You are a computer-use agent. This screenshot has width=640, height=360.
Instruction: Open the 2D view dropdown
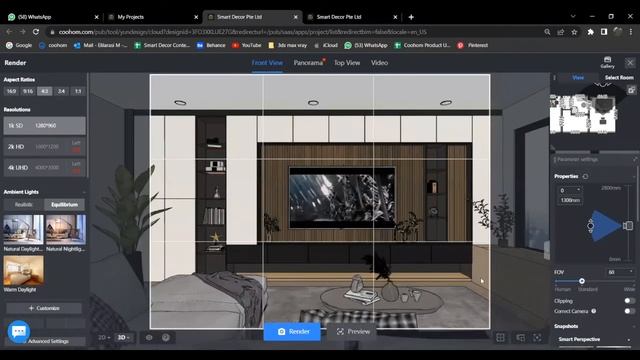pyautogui.click(x=104, y=338)
